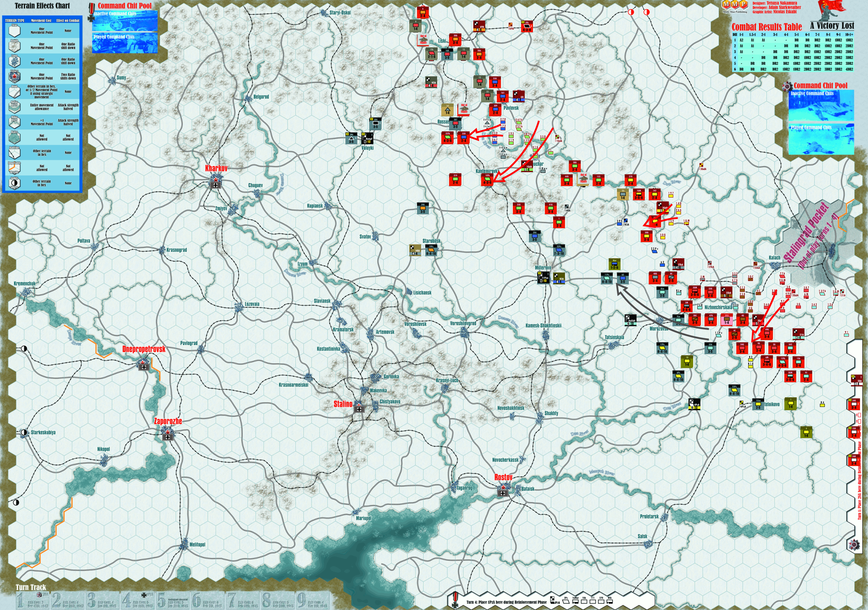Select the 19Pz 8-4-10 panzer counter
The width and height of the screenshot is (868, 610).
tap(431, 250)
